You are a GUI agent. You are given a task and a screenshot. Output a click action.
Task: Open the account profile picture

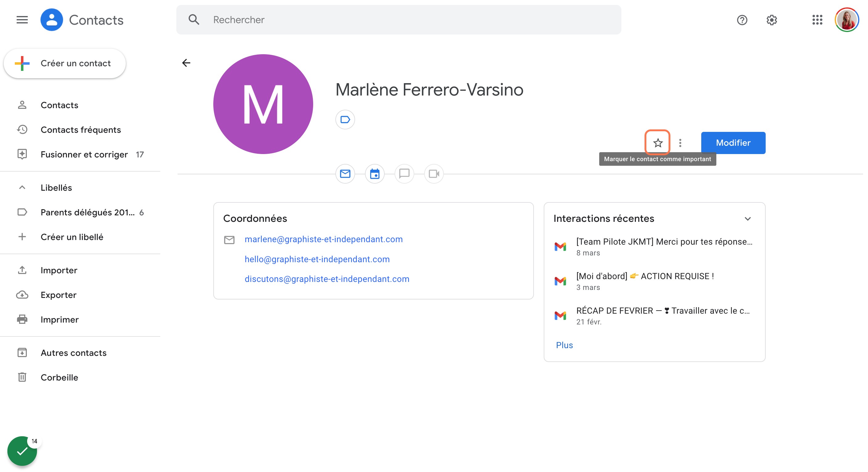[x=846, y=20]
